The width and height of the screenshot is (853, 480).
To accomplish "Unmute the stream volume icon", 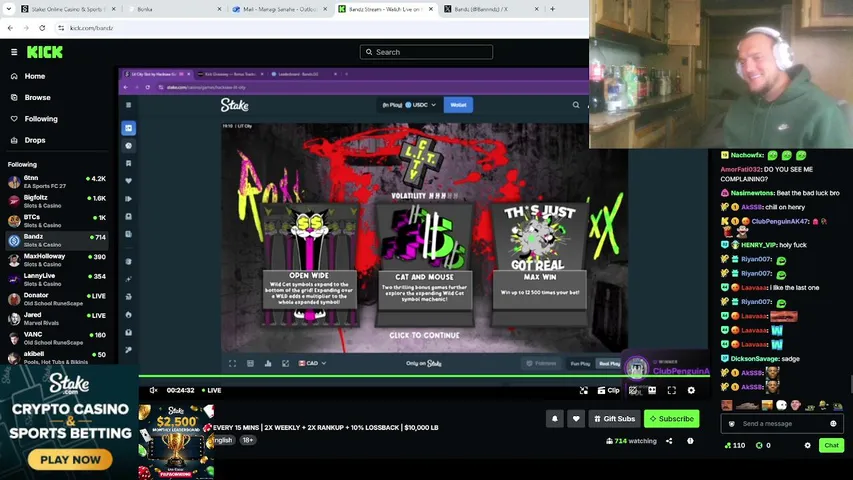I will pyautogui.click(x=153, y=390).
